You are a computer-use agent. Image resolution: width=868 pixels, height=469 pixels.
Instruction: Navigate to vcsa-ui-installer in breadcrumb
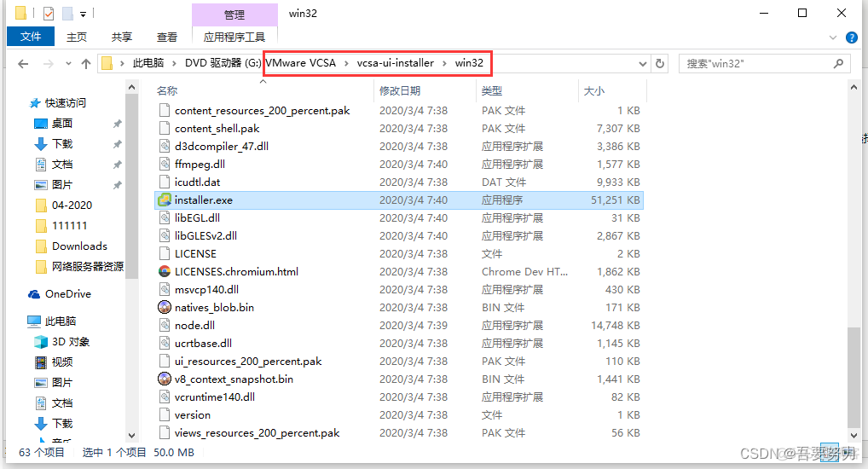[396, 63]
